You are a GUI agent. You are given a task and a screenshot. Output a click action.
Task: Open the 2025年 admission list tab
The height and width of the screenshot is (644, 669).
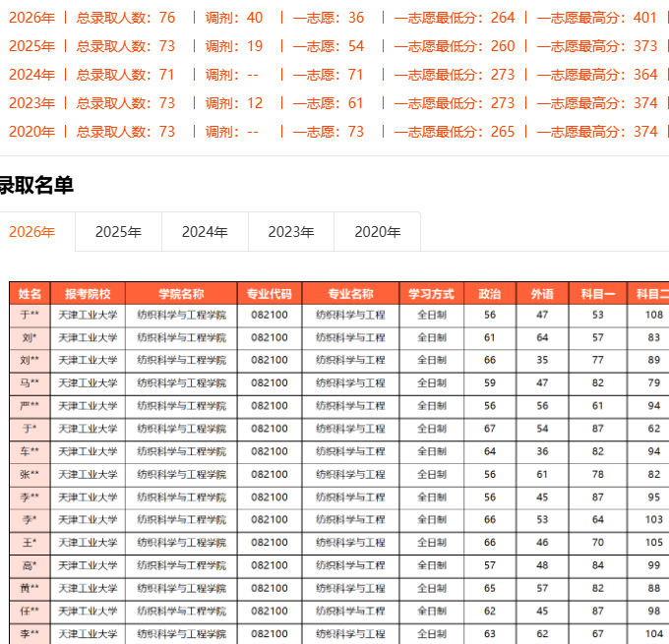pyautogui.click(x=118, y=232)
